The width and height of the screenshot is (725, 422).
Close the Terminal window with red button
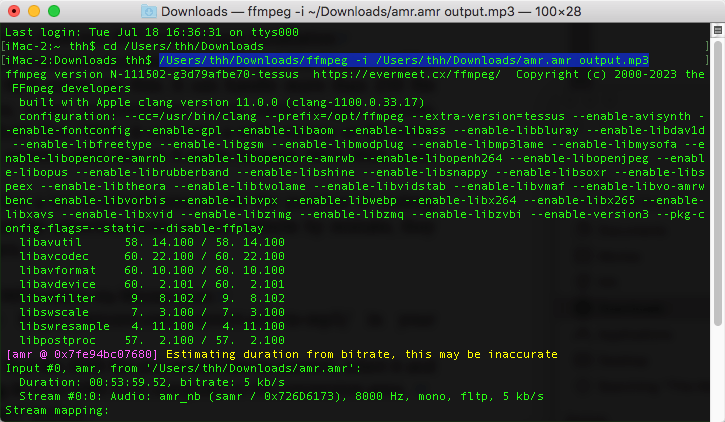14,11
